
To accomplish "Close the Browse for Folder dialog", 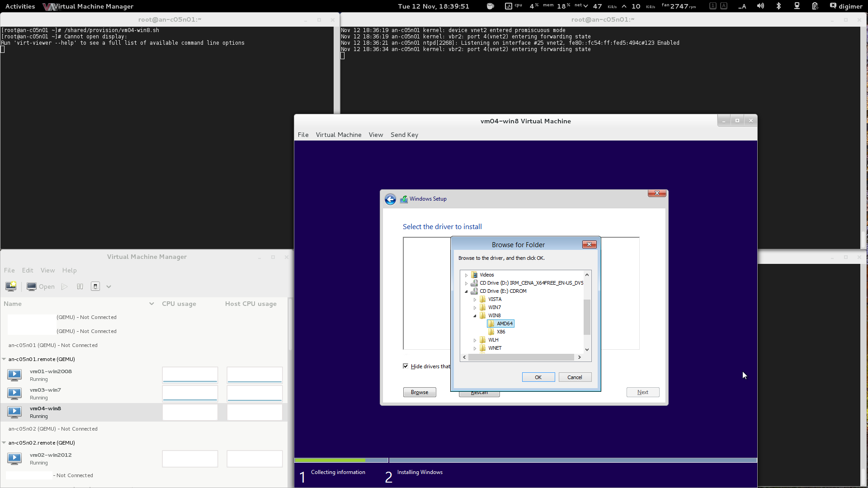I will tap(589, 244).
